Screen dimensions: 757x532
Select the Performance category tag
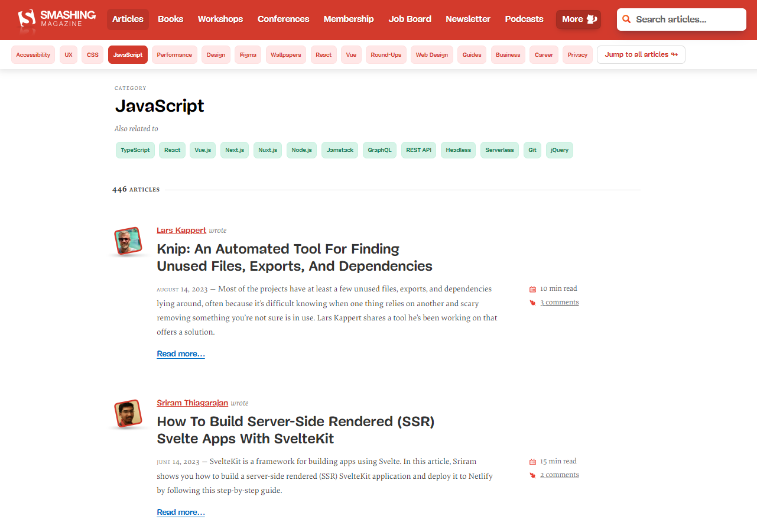pos(174,55)
